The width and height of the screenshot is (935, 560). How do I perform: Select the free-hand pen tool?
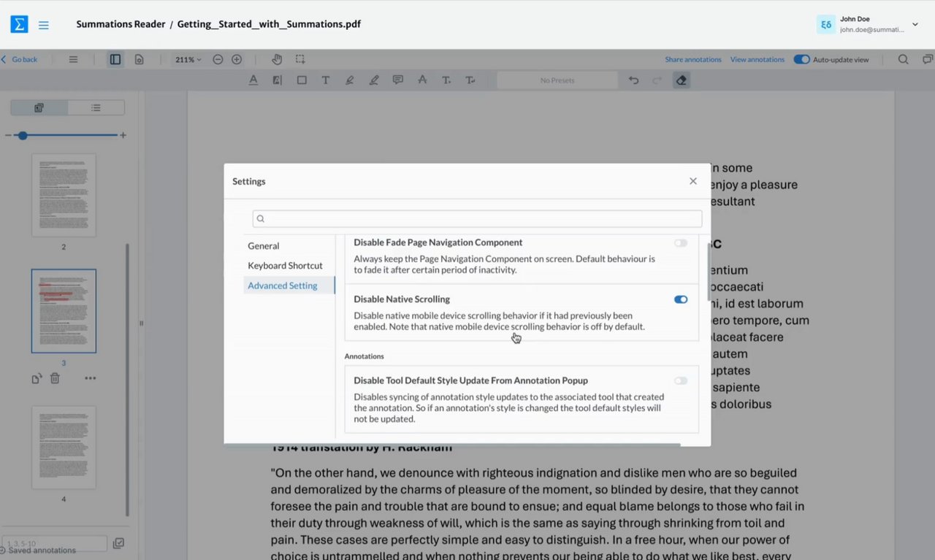point(374,80)
